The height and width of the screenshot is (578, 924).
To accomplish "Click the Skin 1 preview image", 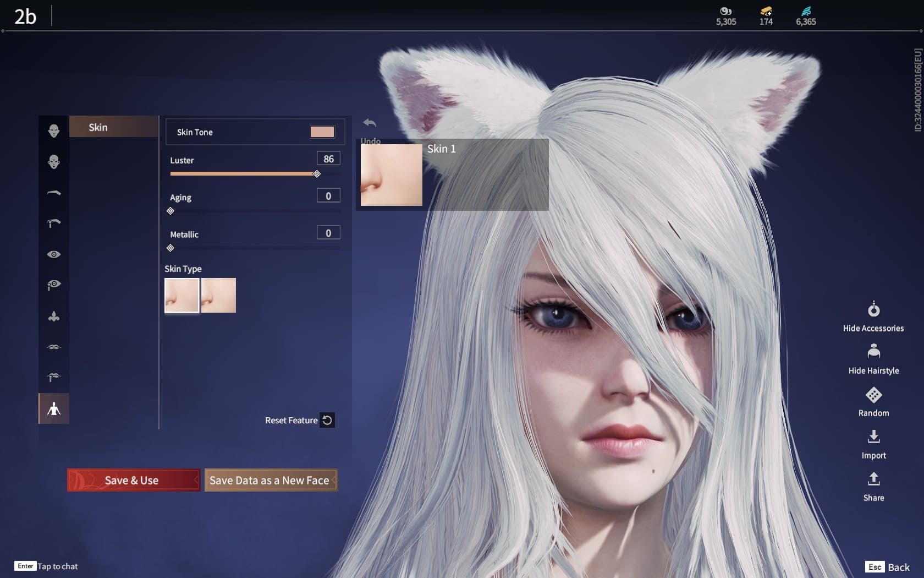I will pos(392,175).
